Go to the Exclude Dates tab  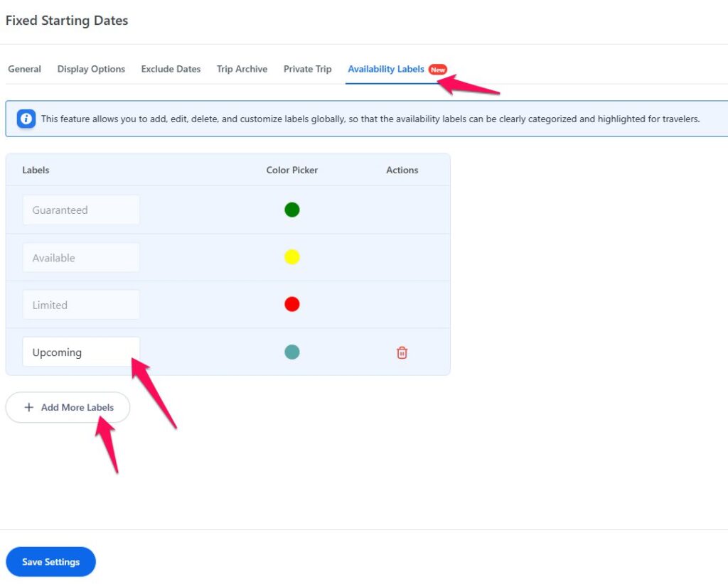pos(171,69)
